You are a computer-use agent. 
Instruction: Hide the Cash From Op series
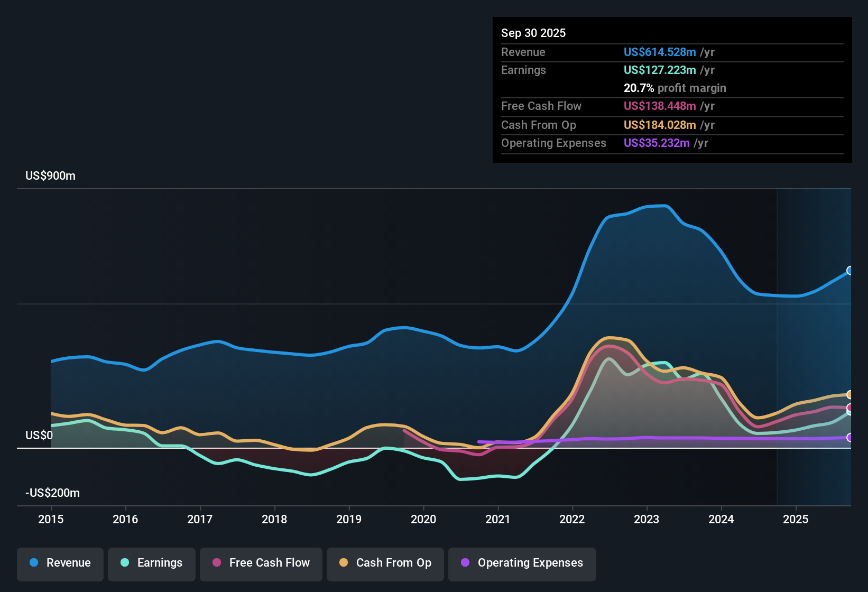385,563
